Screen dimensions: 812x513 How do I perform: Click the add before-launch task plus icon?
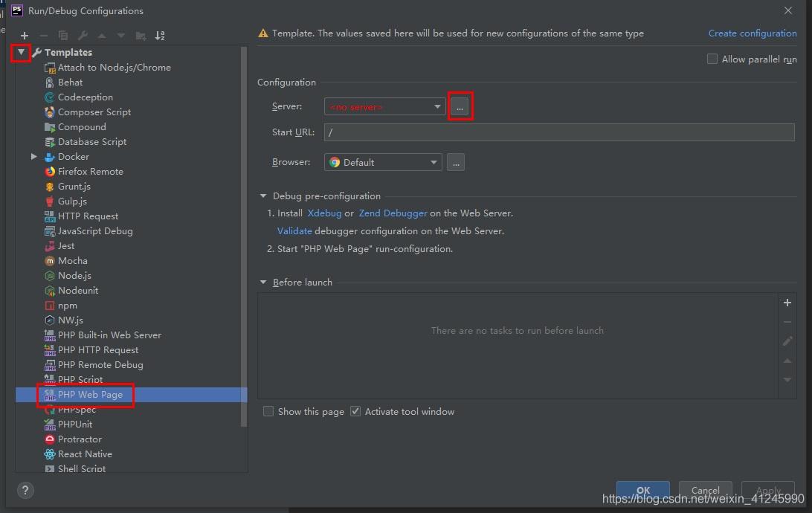[787, 303]
